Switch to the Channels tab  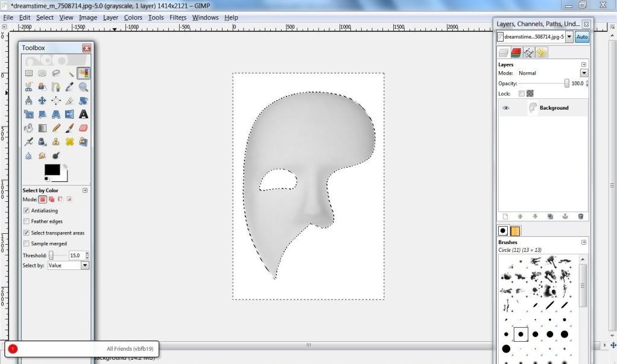[516, 53]
